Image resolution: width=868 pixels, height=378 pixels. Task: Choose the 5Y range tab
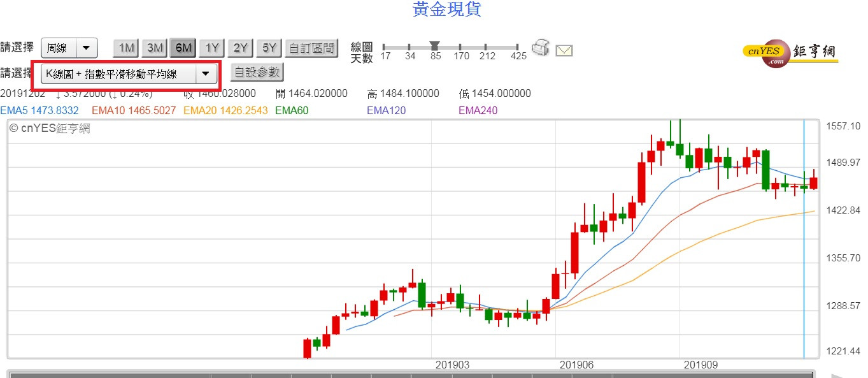click(269, 48)
